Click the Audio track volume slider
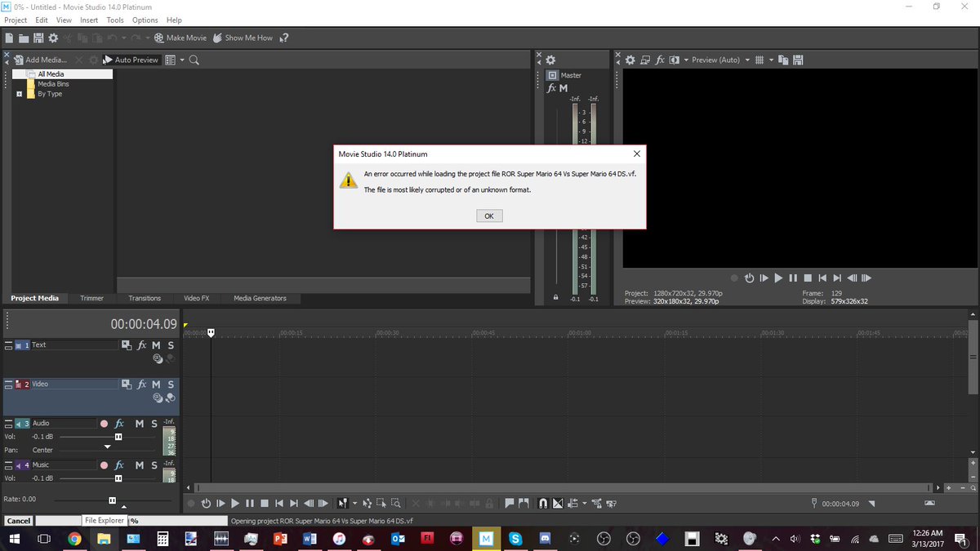Viewport: 980px width, 551px height. tap(118, 437)
